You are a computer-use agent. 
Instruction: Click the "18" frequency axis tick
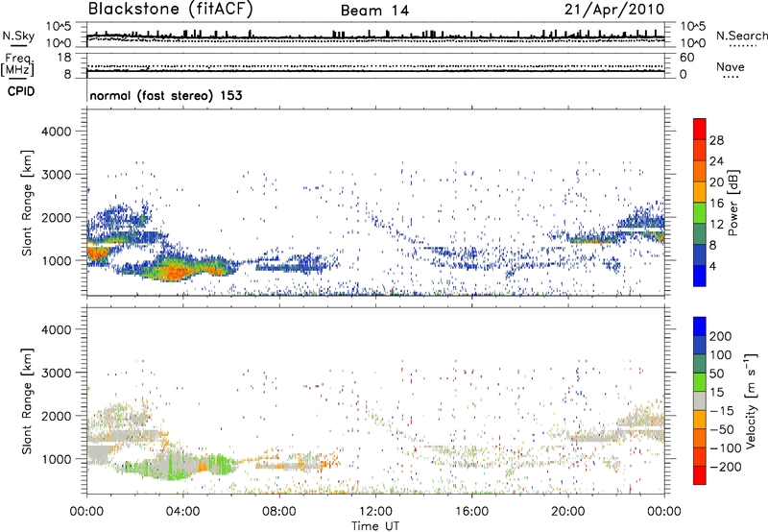coord(64,58)
